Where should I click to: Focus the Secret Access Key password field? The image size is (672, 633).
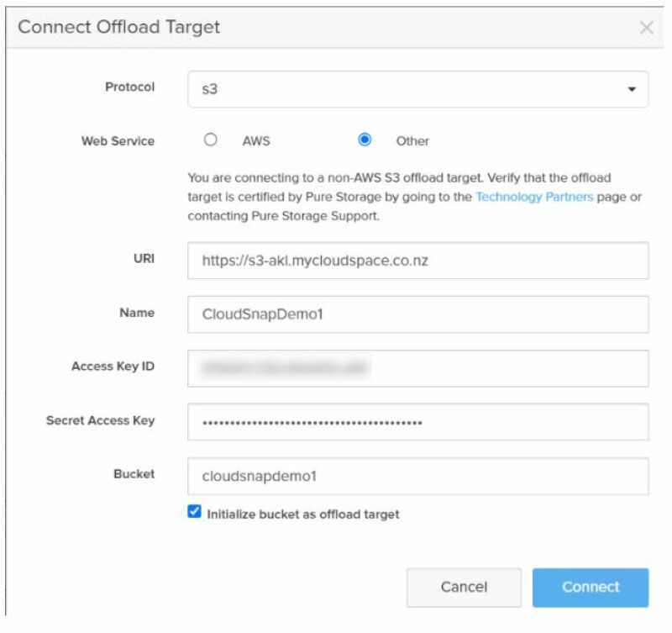pos(417,422)
